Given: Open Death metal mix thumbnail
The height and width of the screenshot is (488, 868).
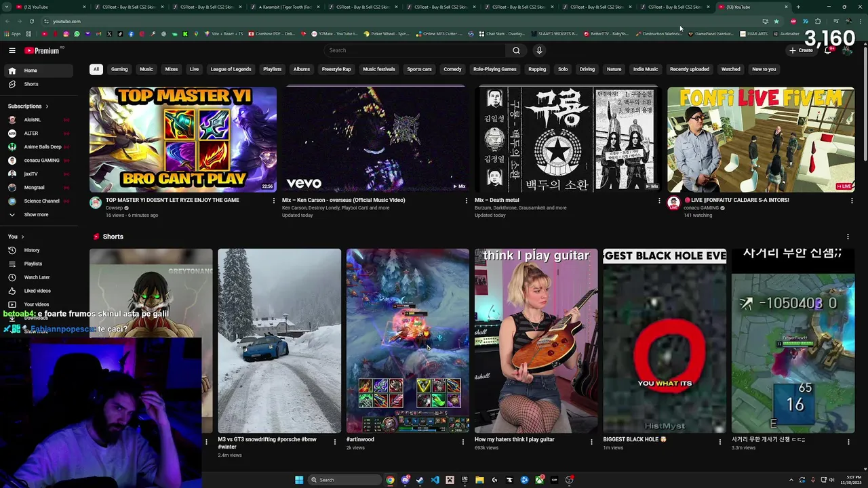Looking at the screenshot, I should coord(568,140).
